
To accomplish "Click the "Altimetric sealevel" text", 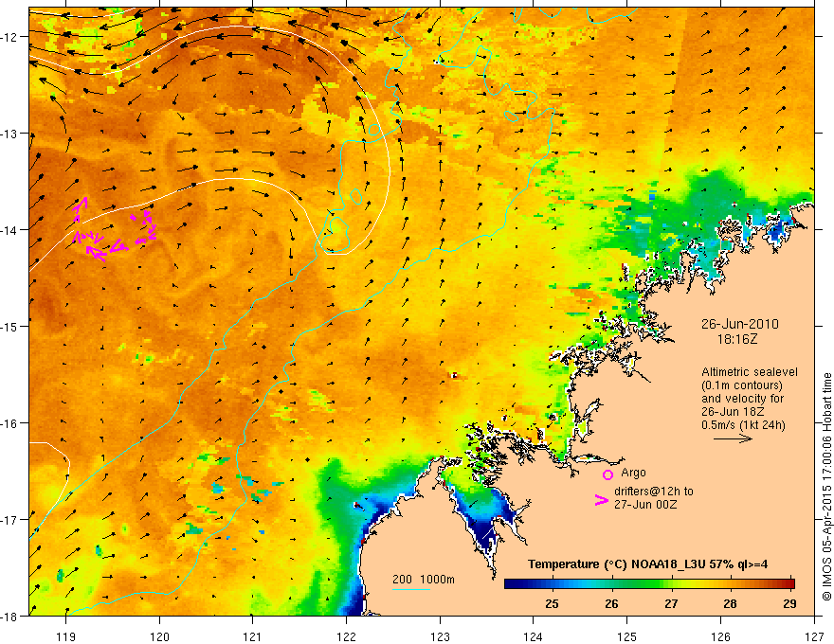I will pyautogui.click(x=750, y=372).
